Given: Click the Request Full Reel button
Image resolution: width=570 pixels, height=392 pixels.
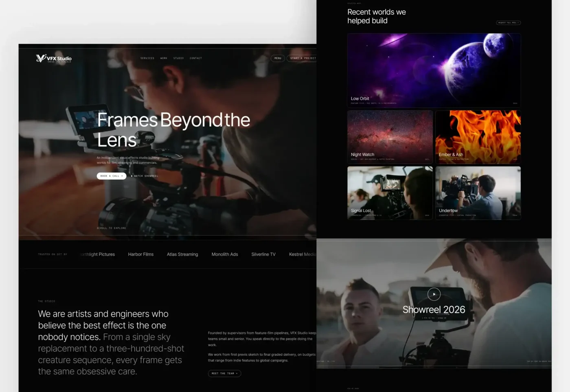Looking at the screenshot, I should tap(509, 23).
